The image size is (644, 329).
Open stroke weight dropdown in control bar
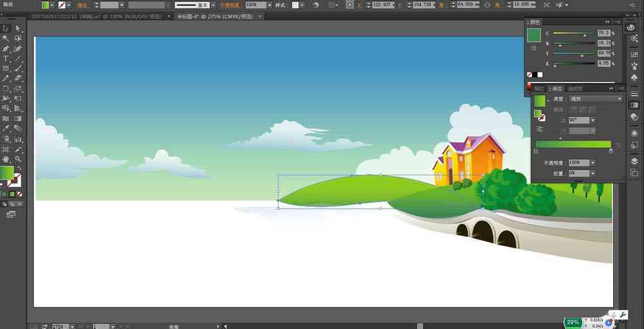[x=122, y=5]
